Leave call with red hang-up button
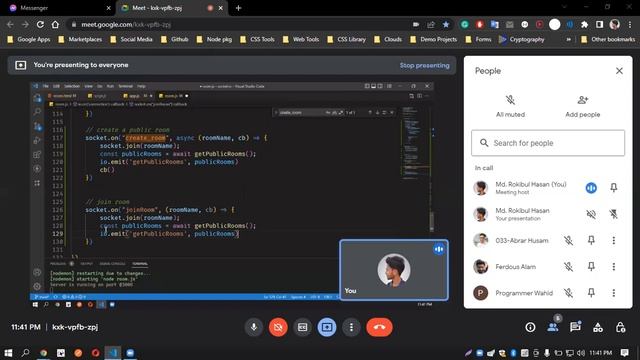 pos(379,327)
